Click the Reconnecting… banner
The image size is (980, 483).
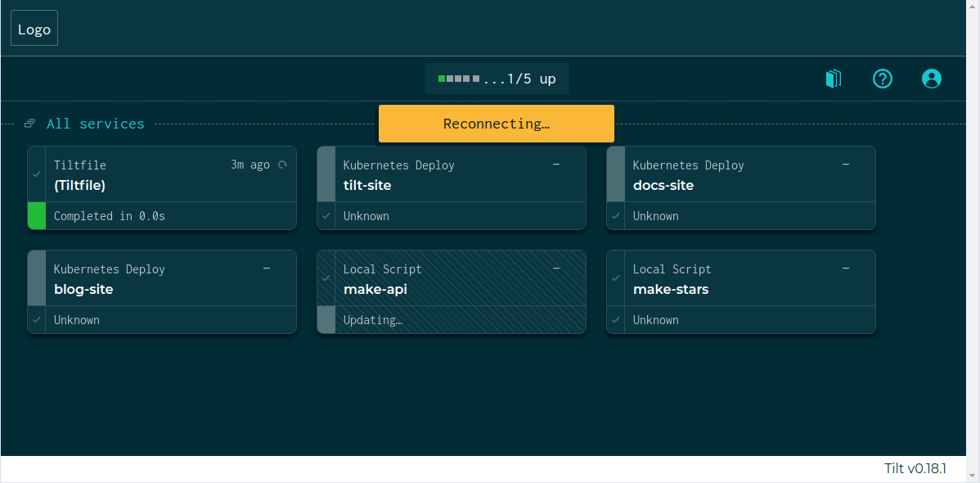coord(497,124)
